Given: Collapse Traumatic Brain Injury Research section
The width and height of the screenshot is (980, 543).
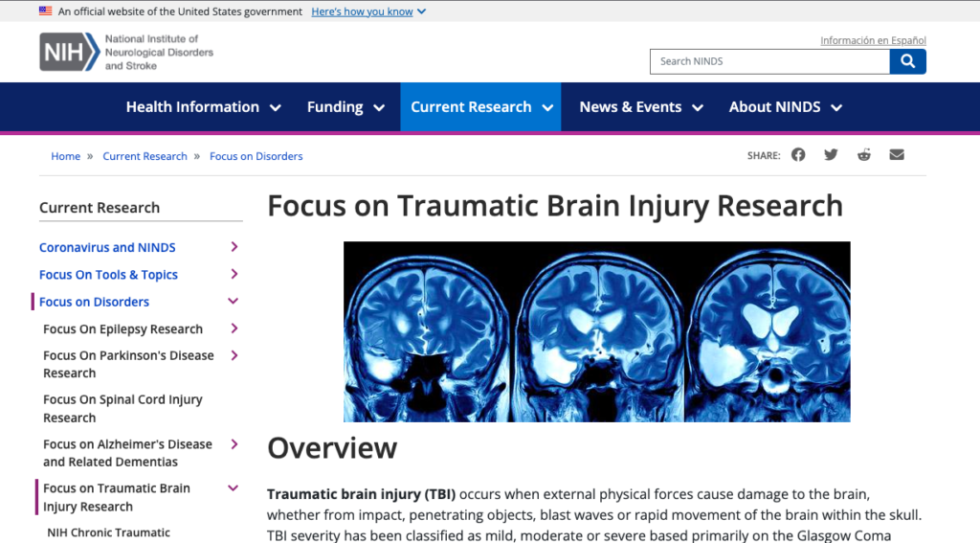Looking at the screenshot, I should coord(234,488).
